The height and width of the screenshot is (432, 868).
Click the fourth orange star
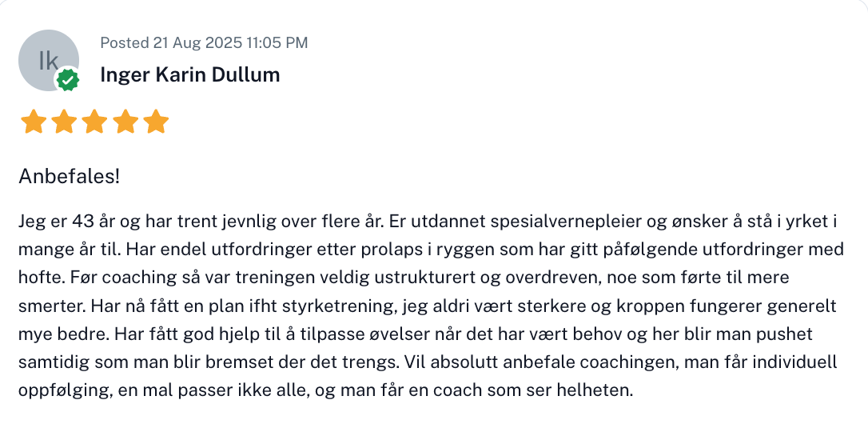[125, 122]
